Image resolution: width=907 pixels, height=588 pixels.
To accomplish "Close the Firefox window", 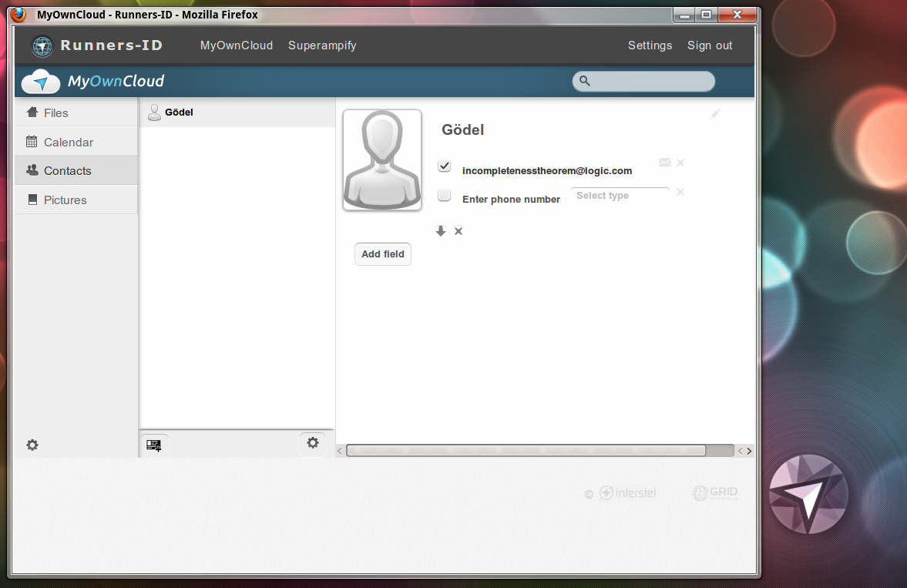I will click(737, 15).
